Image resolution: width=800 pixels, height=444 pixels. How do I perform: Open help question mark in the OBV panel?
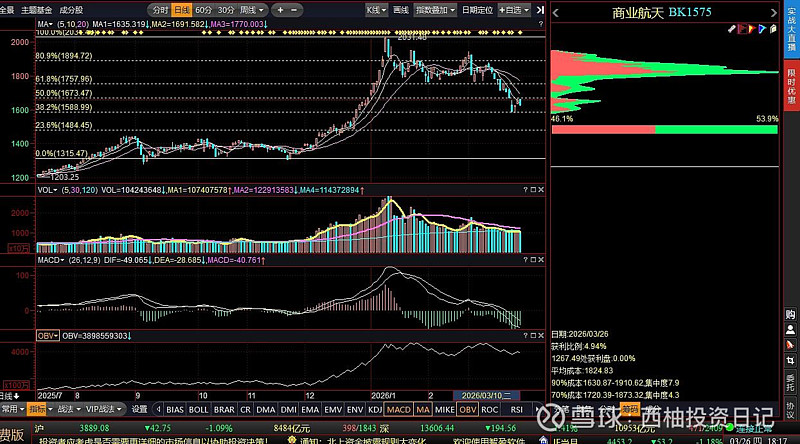525,336
